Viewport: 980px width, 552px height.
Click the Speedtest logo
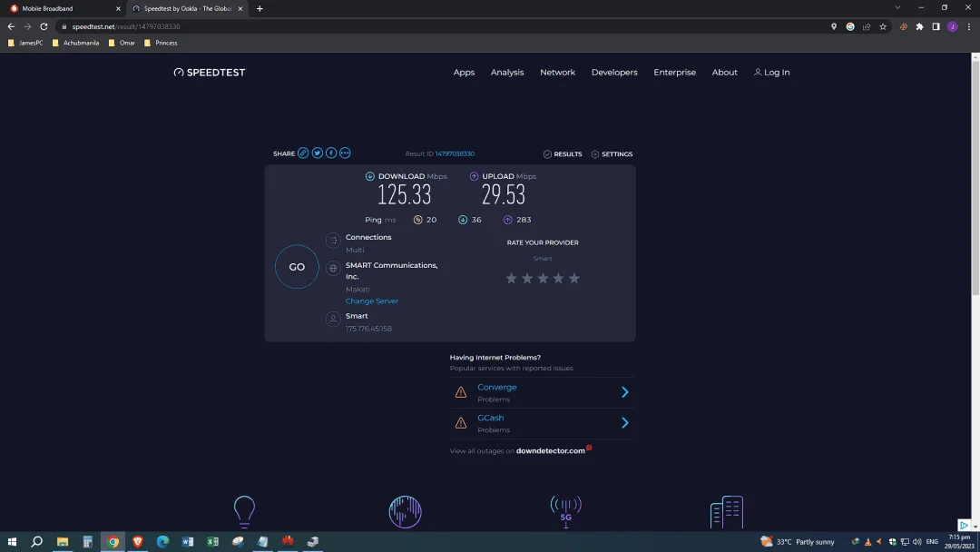coord(210,73)
